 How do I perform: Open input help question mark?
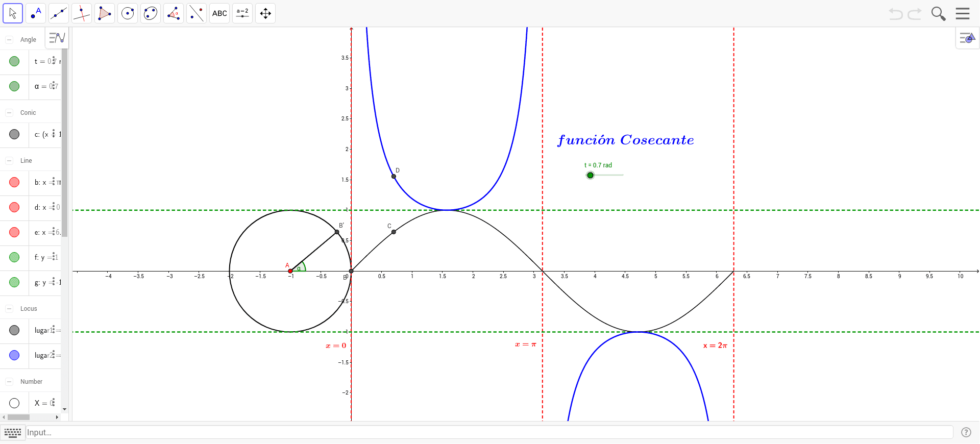(966, 432)
